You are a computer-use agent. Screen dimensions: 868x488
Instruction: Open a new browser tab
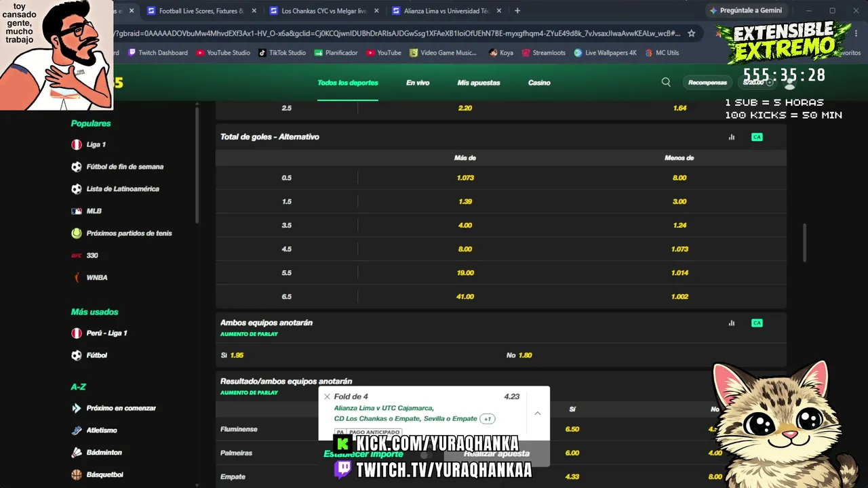coord(517,11)
